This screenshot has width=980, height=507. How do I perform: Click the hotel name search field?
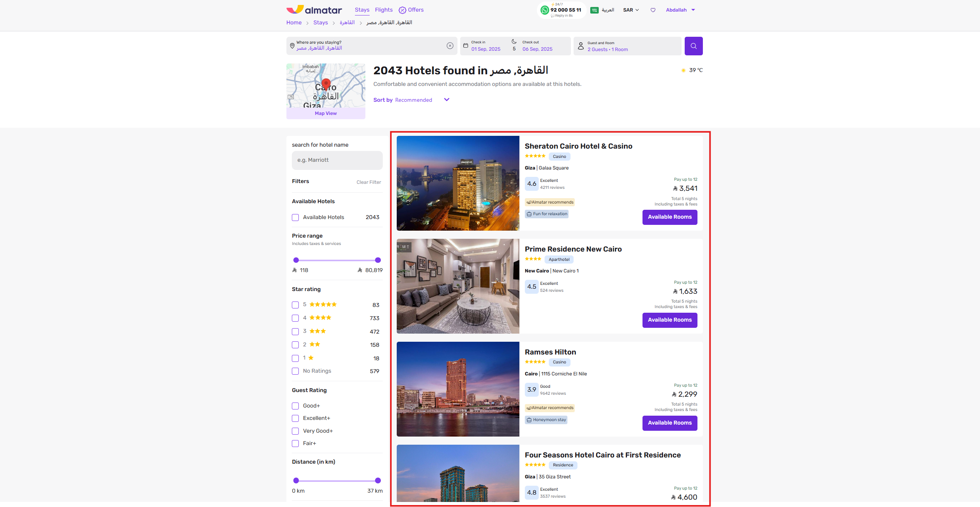(337, 160)
